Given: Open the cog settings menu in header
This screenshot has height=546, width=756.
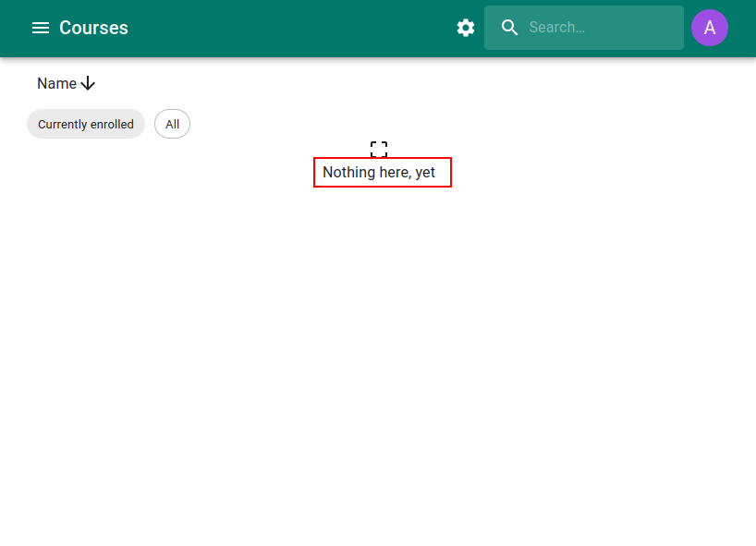Looking at the screenshot, I should pos(466,28).
